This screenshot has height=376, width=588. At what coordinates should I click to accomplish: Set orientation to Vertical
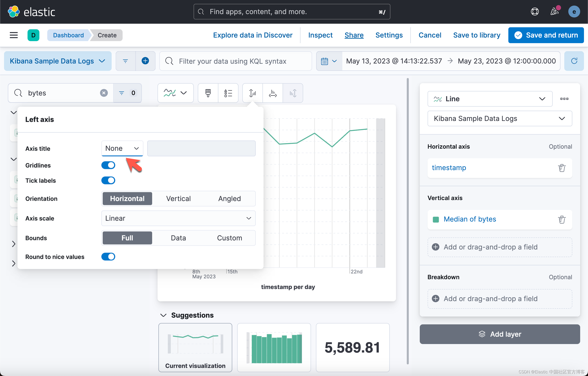coord(178,199)
